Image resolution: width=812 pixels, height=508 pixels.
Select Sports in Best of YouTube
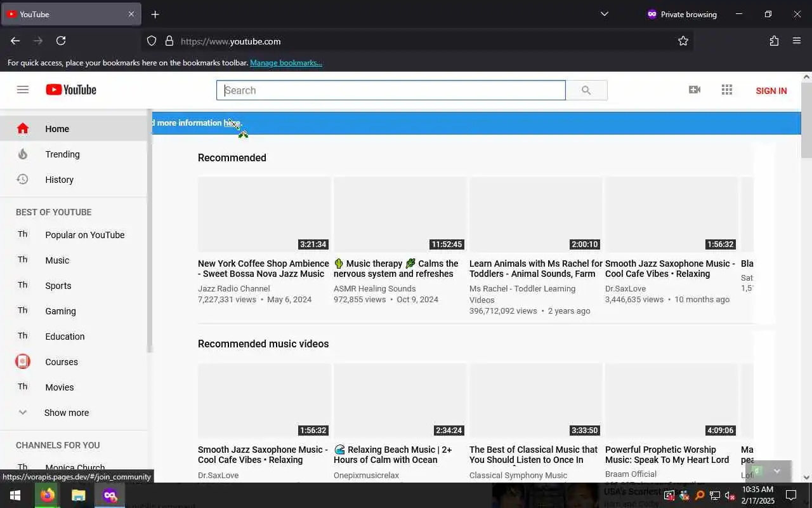58,286
